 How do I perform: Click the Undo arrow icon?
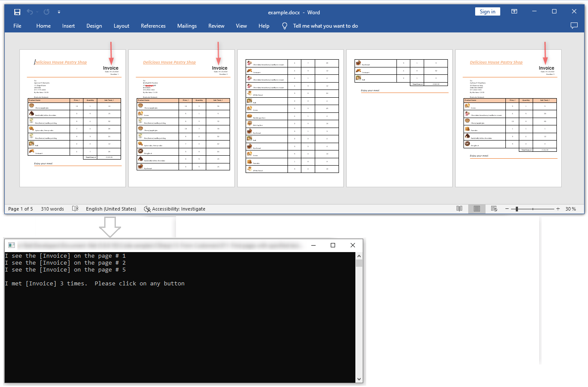(29, 12)
